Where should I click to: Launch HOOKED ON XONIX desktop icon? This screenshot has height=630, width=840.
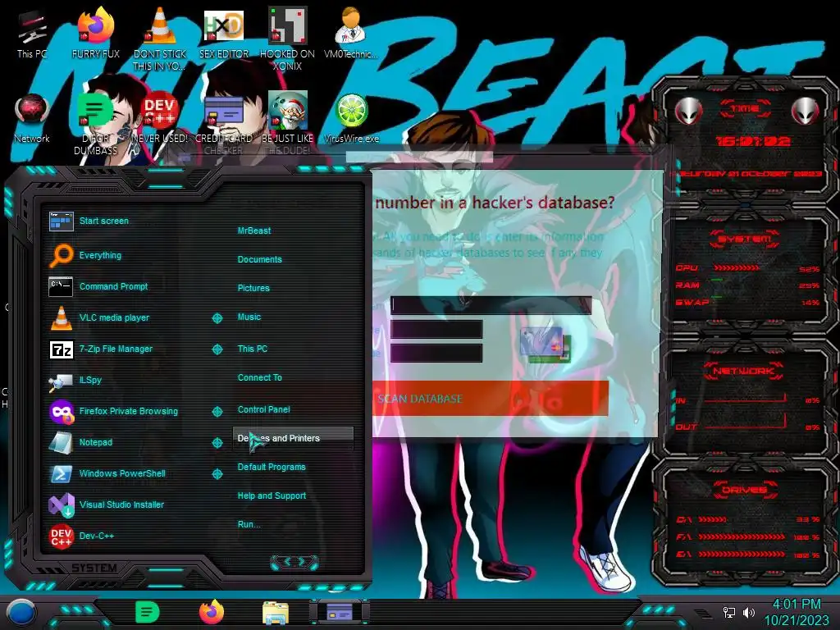pyautogui.click(x=288, y=39)
